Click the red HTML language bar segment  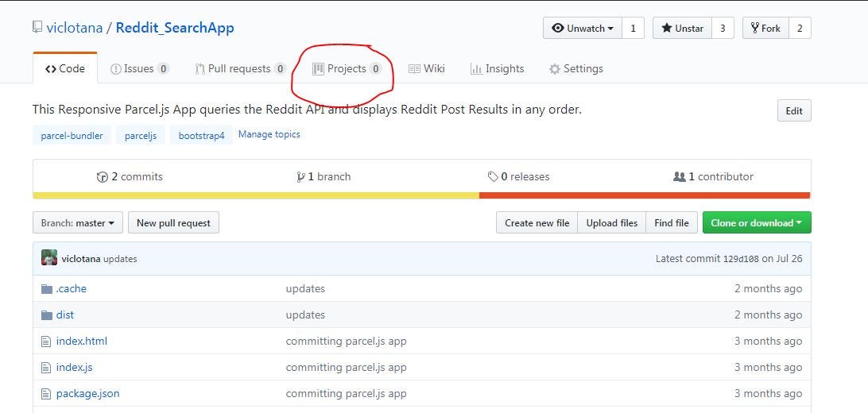tap(645, 195)
